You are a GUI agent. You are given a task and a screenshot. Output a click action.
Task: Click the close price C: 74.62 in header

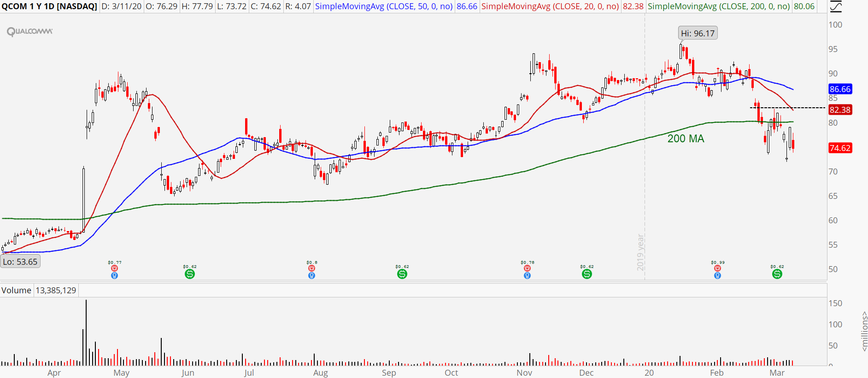coord(266,6)
